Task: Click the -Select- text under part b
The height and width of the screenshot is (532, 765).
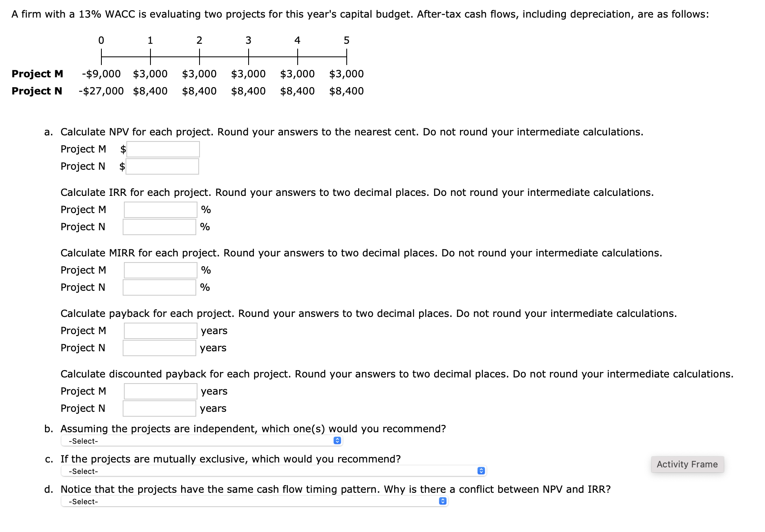Action: click(x=83, y=441)
